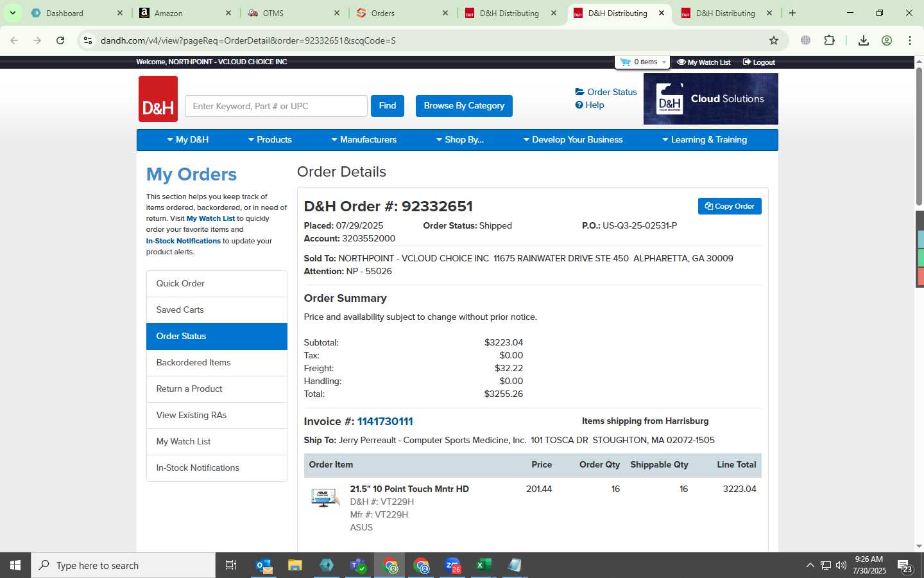Viewport: 924px width, 578px height.
Task: Expand Develop Your Business menu
Action: coord(573,140)
